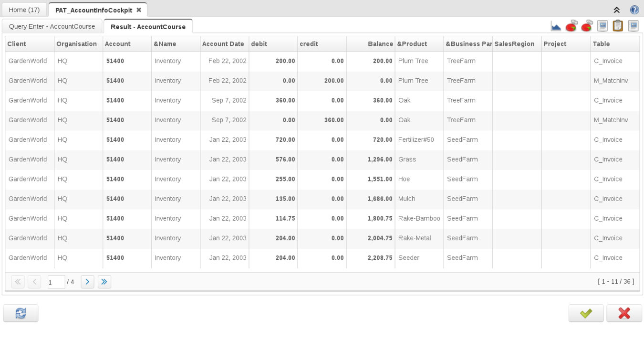Click the second red pie chart icon

coord(587,26)
